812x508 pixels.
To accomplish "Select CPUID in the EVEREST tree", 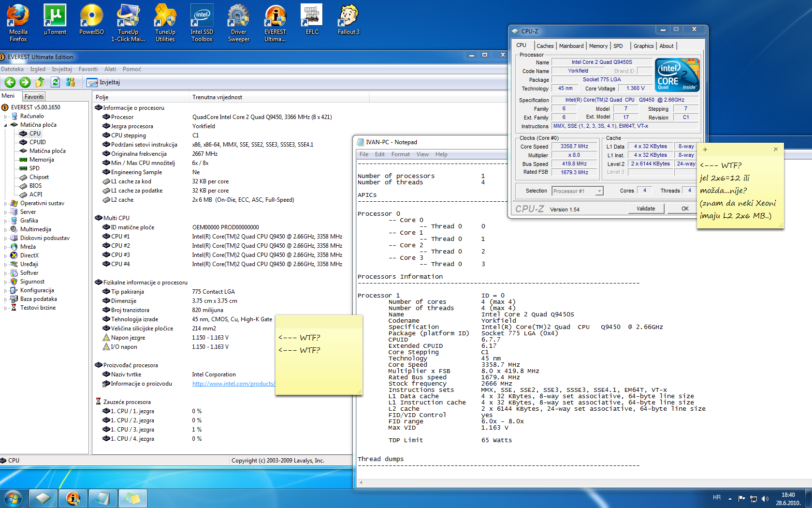I will click(37, 142).
